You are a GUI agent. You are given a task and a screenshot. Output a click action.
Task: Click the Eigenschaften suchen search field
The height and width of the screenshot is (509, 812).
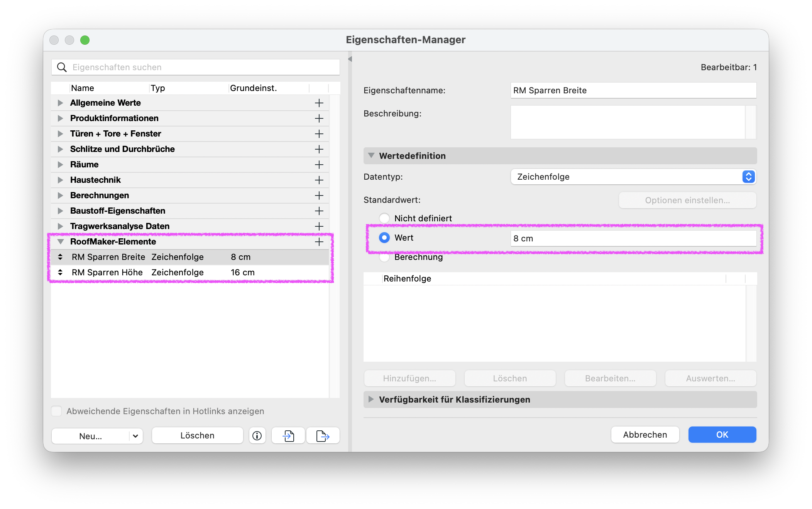[196, 67]
